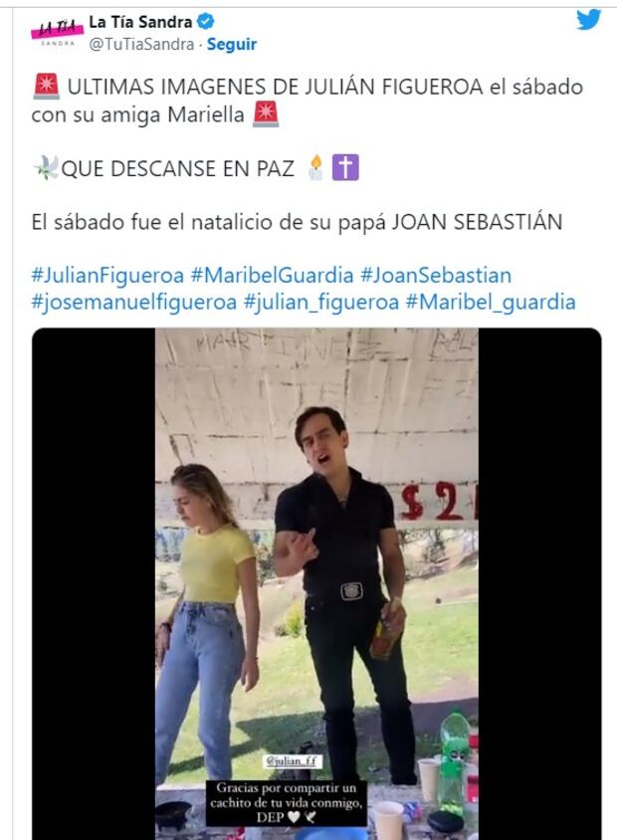Image resolution: width=617 pixels, height=840 pixels.
Task: Open the #JoanSebastian hashtag
Action: click(x=436, y=276)
